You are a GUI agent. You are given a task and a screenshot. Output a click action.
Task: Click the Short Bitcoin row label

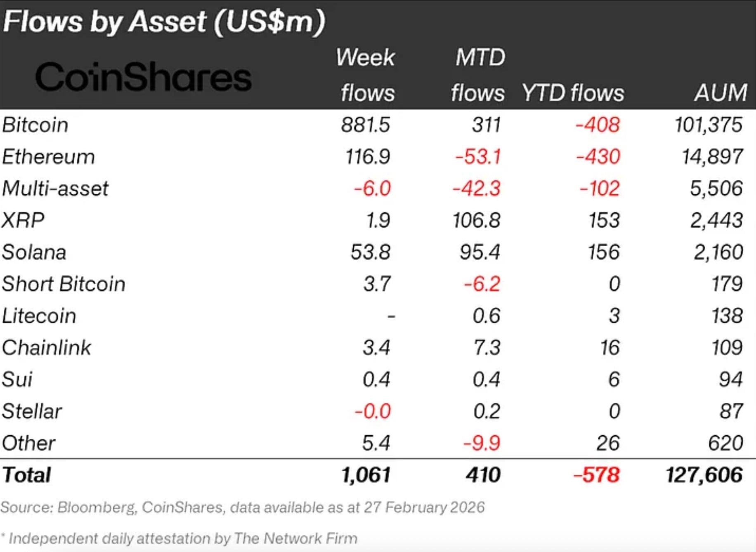point(64,284)
